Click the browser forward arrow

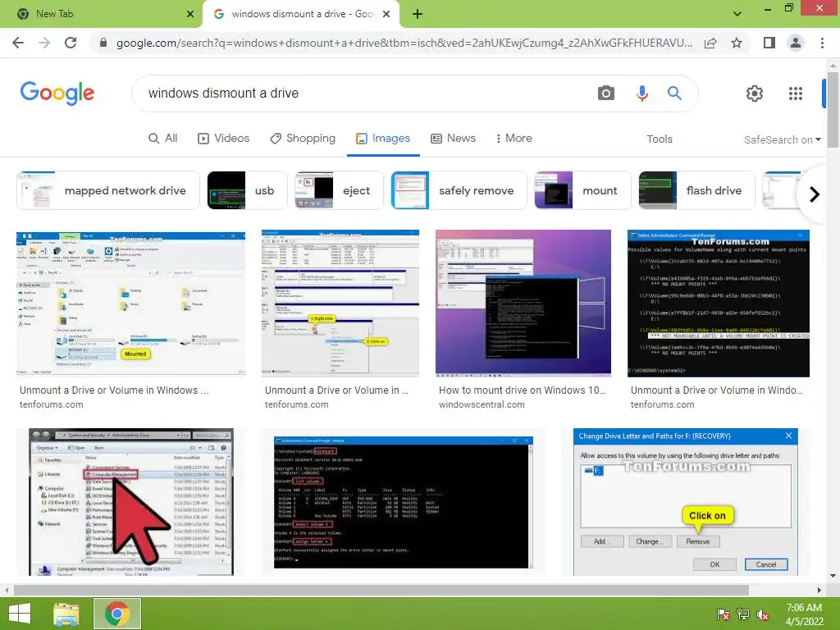point(44,43)
